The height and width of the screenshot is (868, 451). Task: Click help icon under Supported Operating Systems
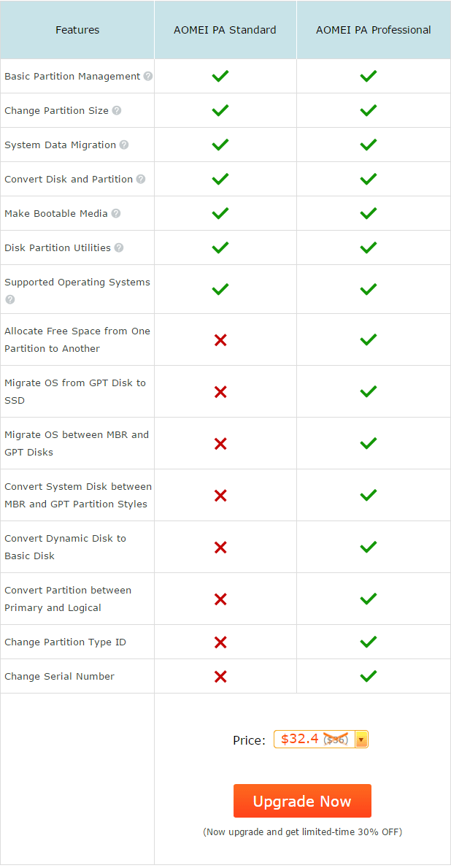[10, 299]
